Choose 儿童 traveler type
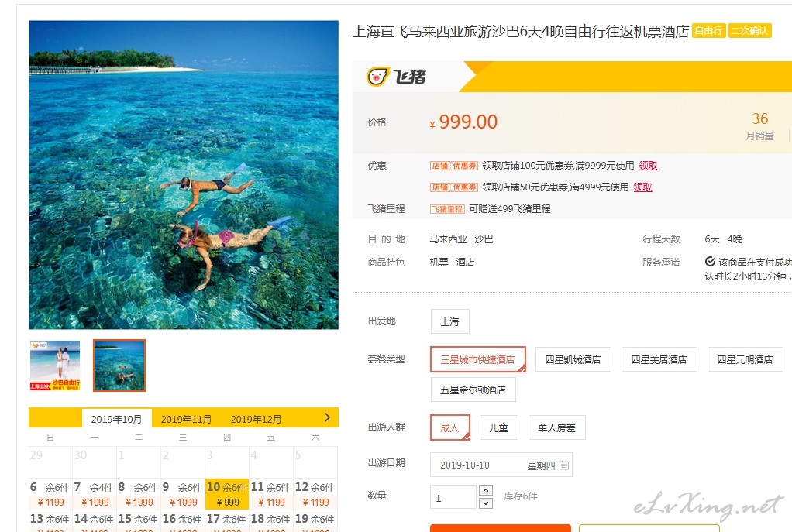 498,427
